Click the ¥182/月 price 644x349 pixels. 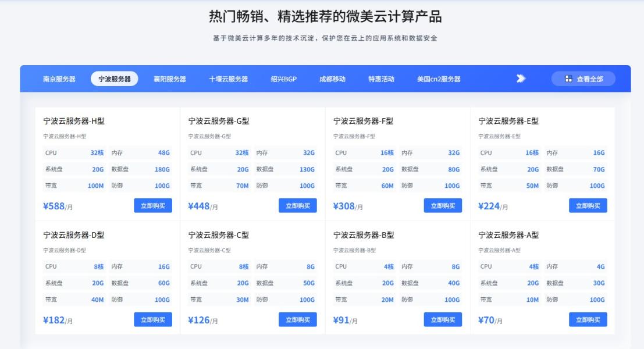[58, 320]
